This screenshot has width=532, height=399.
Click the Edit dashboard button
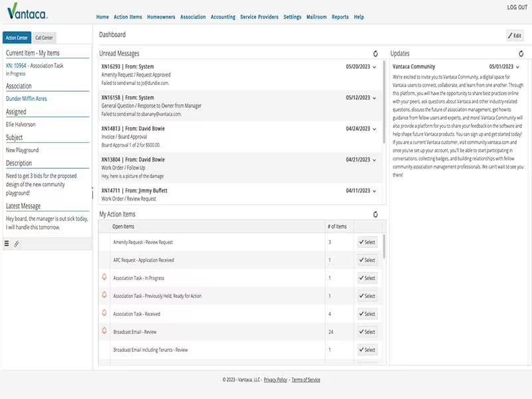pos(515,36)
